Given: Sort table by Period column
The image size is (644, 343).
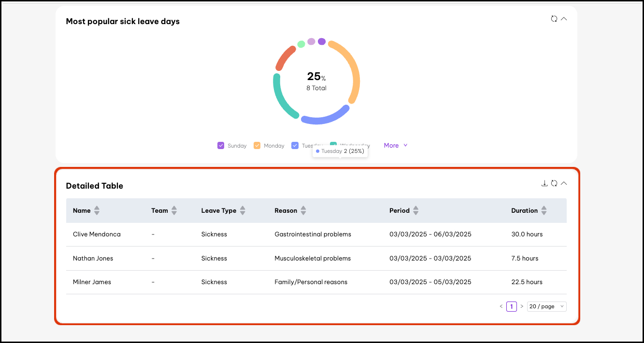Looking at the screenshot, I should click(415, 210).
